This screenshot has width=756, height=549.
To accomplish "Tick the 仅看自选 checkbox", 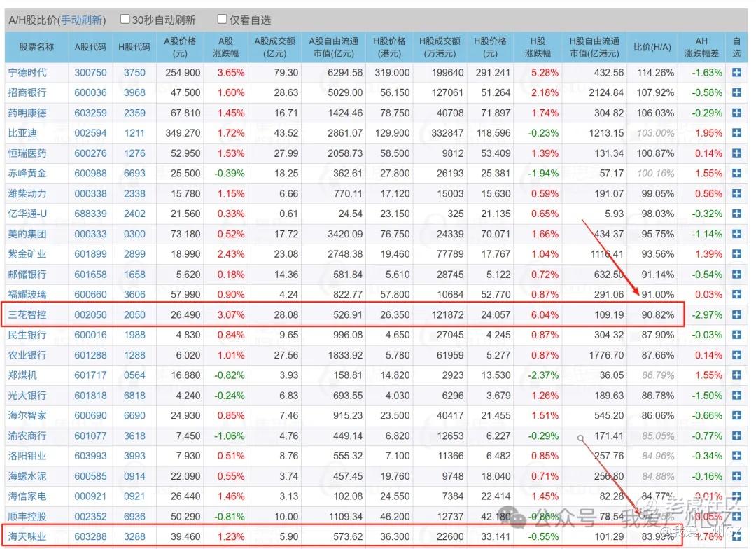I will tap(223, 20).
